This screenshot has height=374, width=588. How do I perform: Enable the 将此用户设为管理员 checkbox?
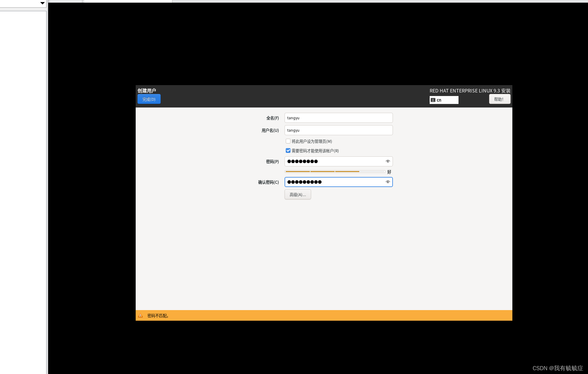pos(288,141)
